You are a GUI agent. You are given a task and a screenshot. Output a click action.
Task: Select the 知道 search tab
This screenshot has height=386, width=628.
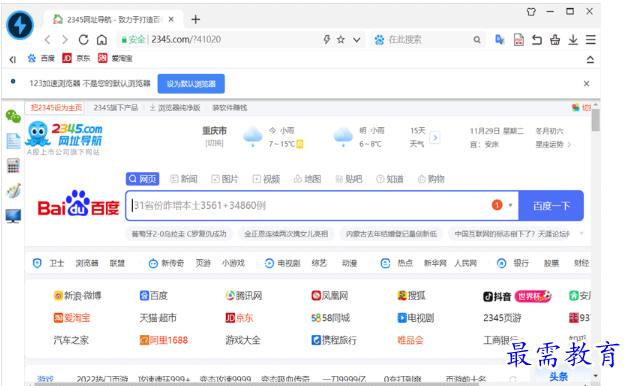point(390,179)
